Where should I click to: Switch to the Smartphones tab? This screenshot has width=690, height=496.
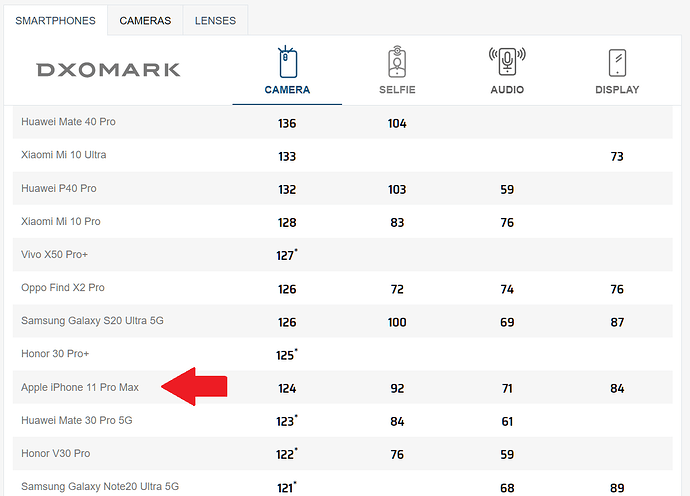[x=55, y=21]
